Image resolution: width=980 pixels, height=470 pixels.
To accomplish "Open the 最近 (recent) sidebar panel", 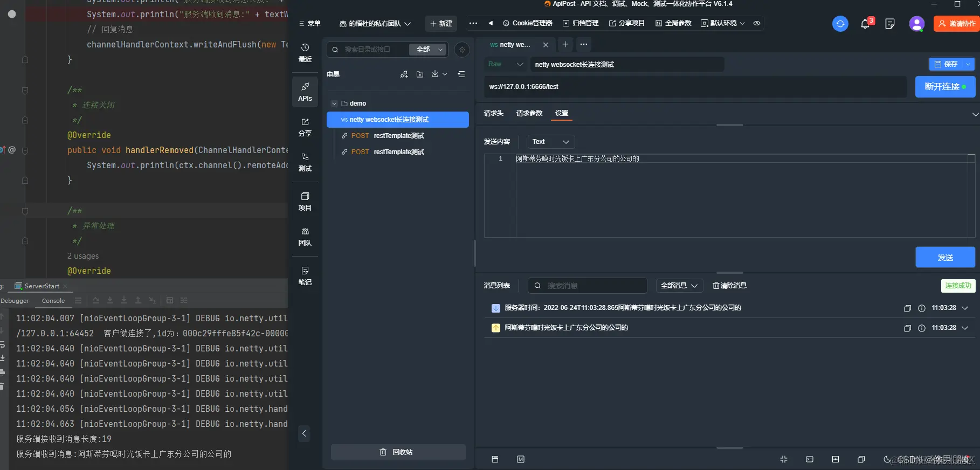I will (305, 53).
